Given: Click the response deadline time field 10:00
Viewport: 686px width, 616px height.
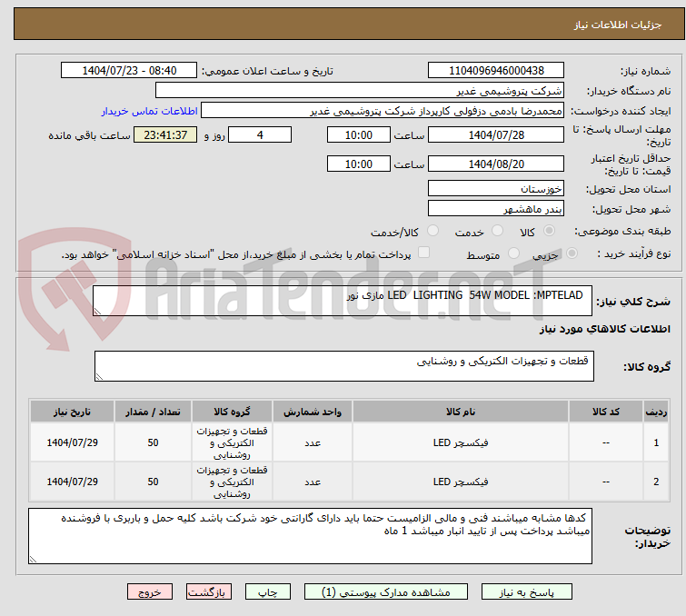Looking at the screenshot, I should (358, 134).
